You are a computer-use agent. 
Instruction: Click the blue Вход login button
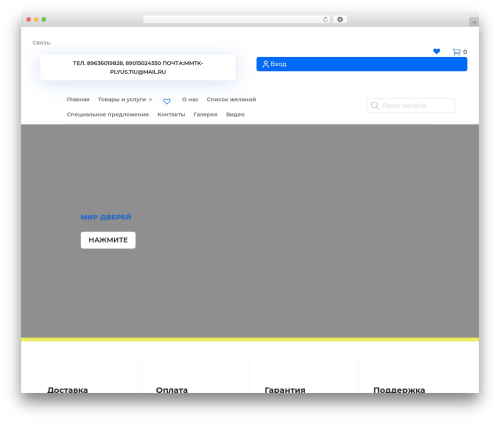click(362, 64)
